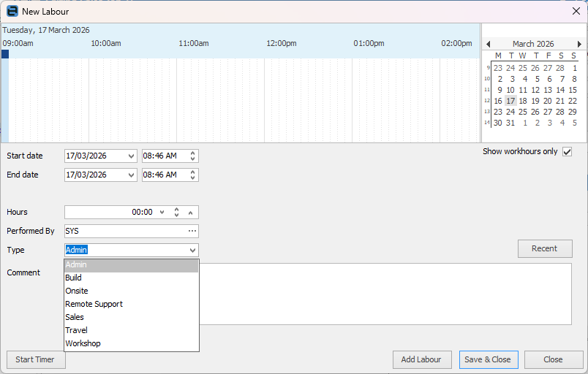The image size is (588, 374).
Task: Select 17 in March calendar
Action: [510, 101]
